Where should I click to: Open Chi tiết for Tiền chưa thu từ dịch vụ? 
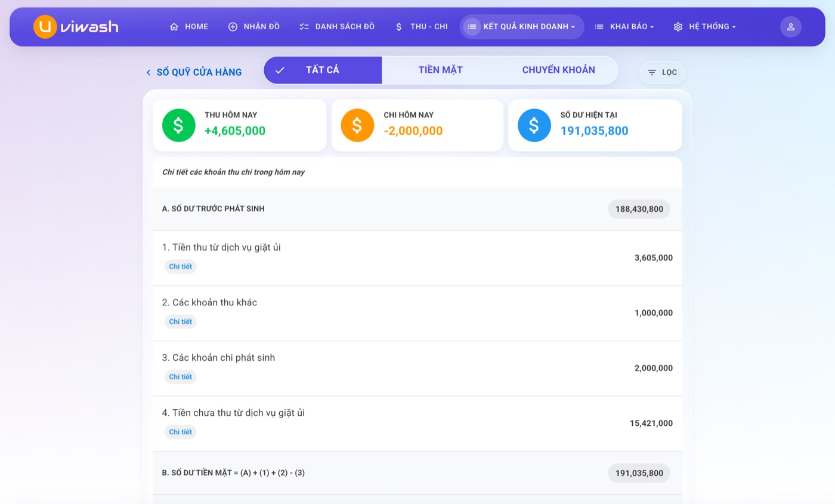[x=180, y=432]
